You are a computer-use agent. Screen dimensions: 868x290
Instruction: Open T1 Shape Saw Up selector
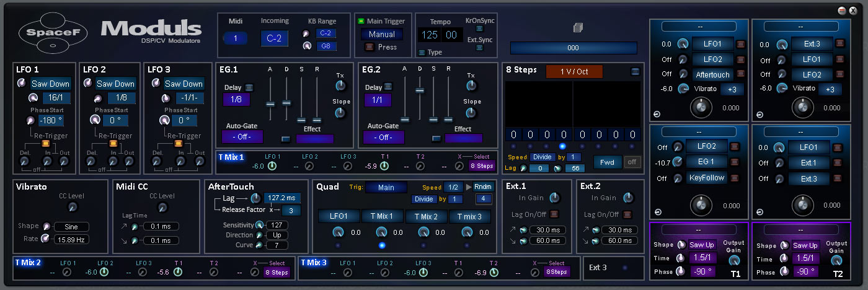(701, 245)
